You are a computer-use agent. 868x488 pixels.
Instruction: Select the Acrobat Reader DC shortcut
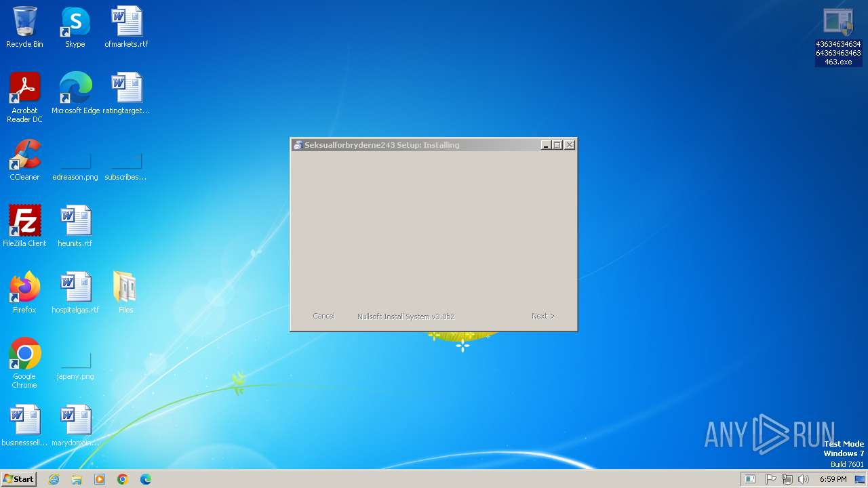coord(24,98)
